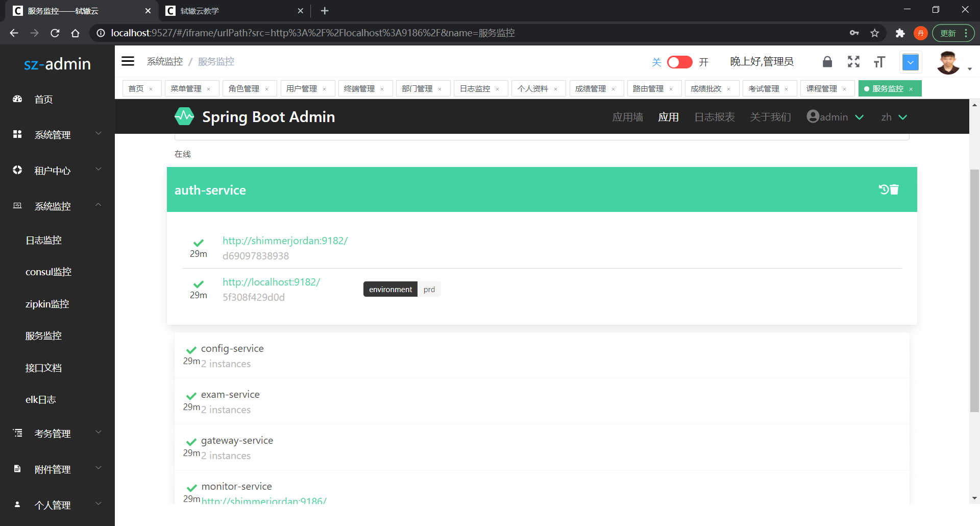Expand the gateway-service application row
The height and width of the screenshot is (526, 980).
tap(542, 447)
